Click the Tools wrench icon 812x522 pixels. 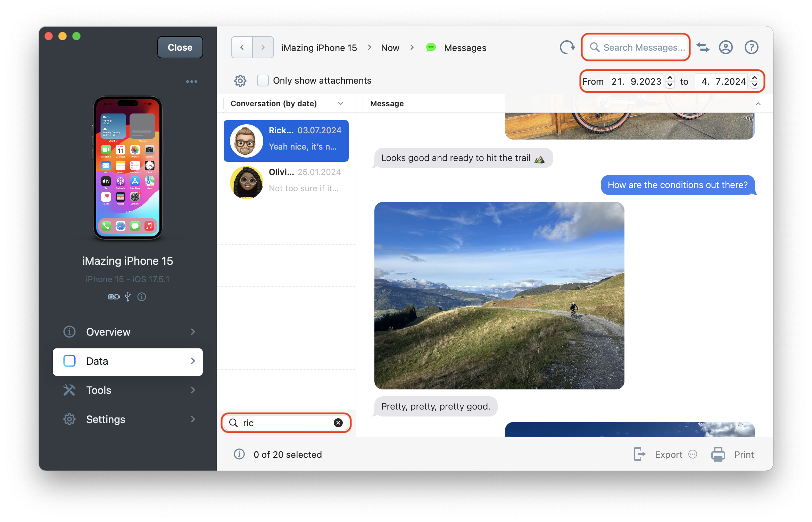[x=69, y=390]
